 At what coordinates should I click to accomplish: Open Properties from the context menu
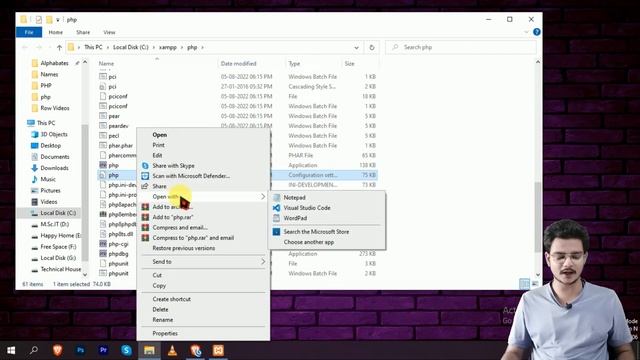tap(165, 333)
